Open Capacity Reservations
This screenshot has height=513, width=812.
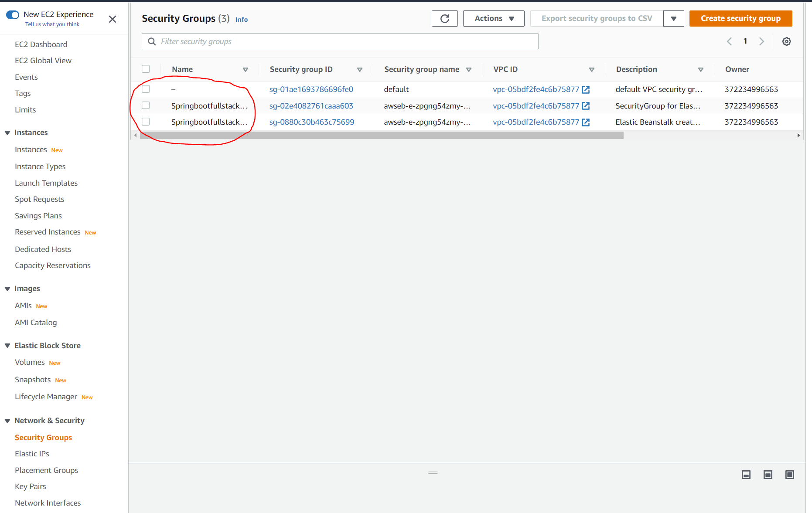53,265
